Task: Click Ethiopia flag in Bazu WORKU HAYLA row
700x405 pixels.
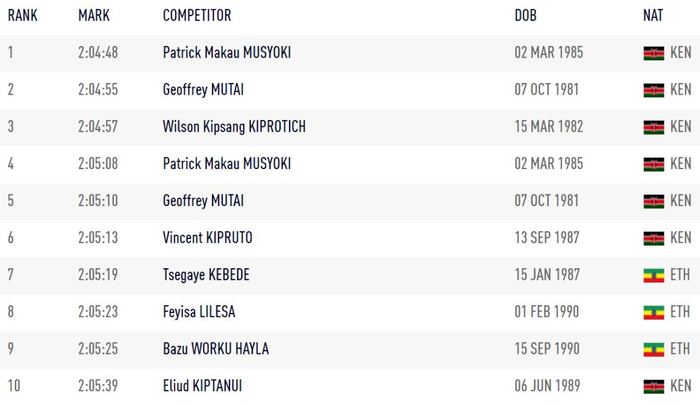Action: click(x=653, y=349)
